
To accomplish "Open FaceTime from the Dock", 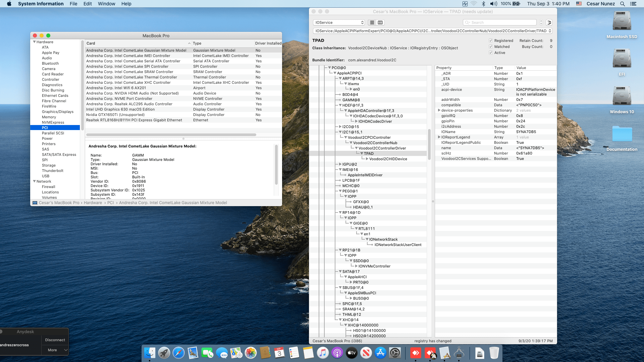I will coord(208,353).
